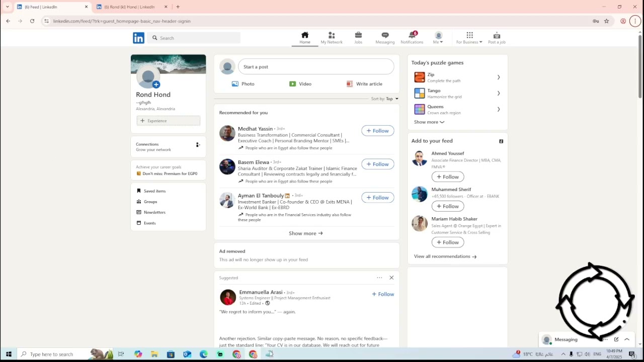The width and height of the screenshot is (644, 362).
Task: View Notifications bell
Action: (412, 38)
